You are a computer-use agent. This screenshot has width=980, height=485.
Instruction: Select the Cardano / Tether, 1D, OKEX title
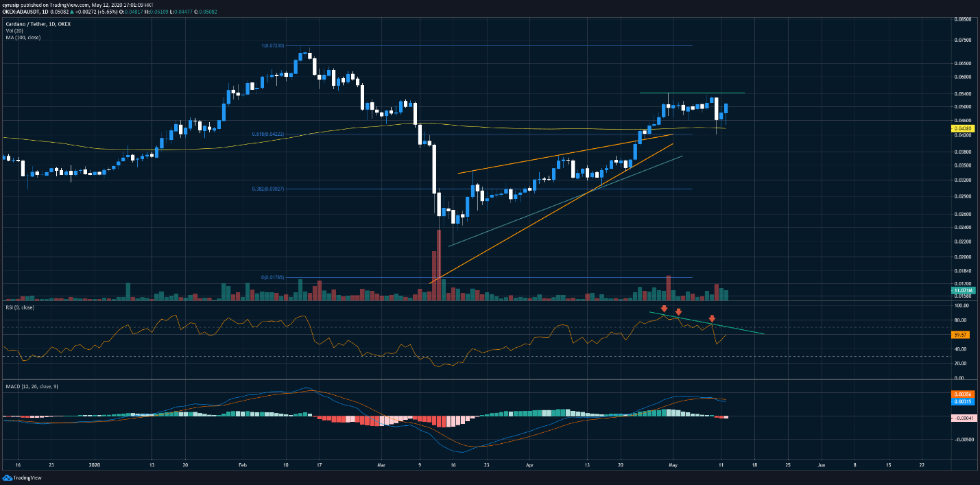[x=38, y=24]
